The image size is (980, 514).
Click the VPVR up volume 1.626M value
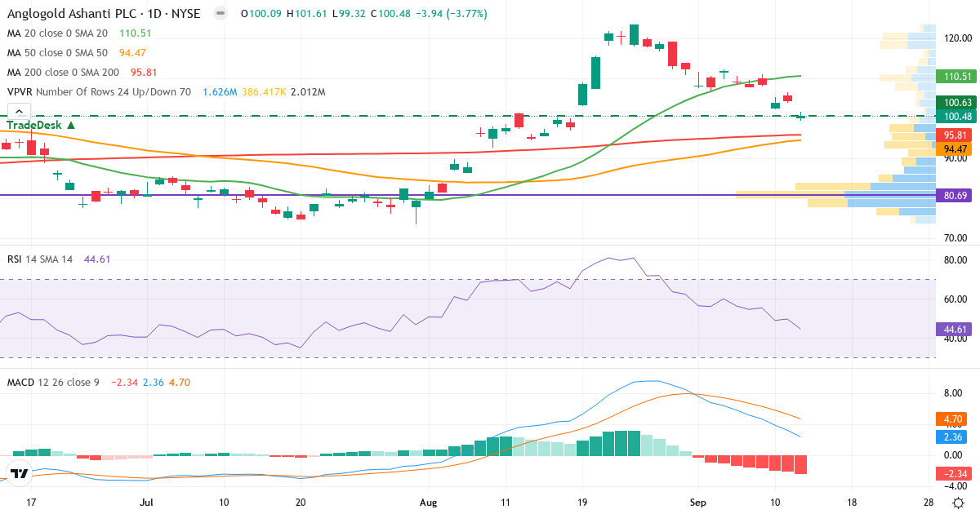click(220, 92)
